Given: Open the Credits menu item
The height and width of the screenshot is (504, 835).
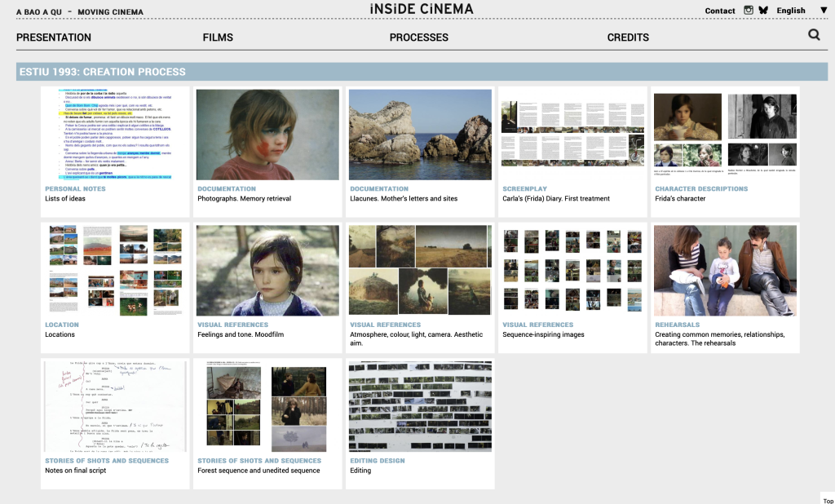Looking at the screenshot, I should 628,38.
